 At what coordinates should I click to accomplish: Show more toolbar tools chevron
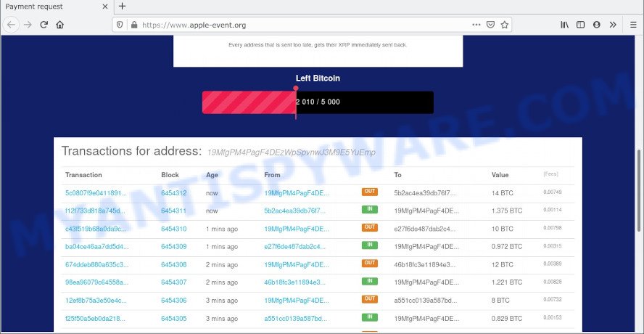tap(613, 25)
